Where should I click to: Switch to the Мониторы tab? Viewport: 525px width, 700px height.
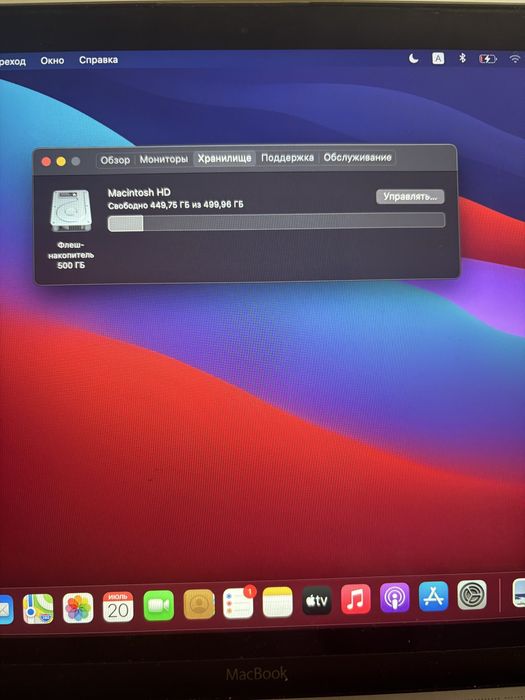(x=163, y=159)
